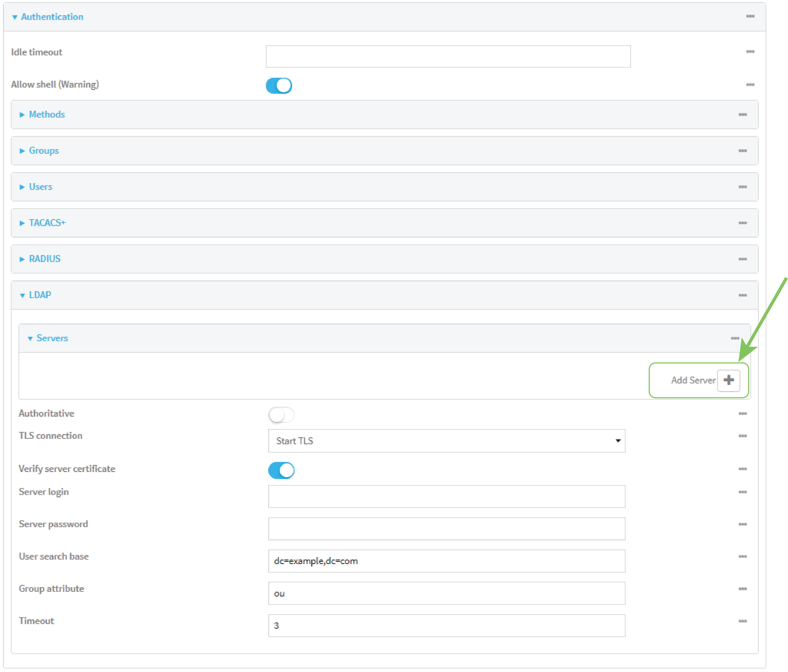Click the options icon on the Group attribute row
The width and height of the screenshot is (788, 672).
point(743,588)
